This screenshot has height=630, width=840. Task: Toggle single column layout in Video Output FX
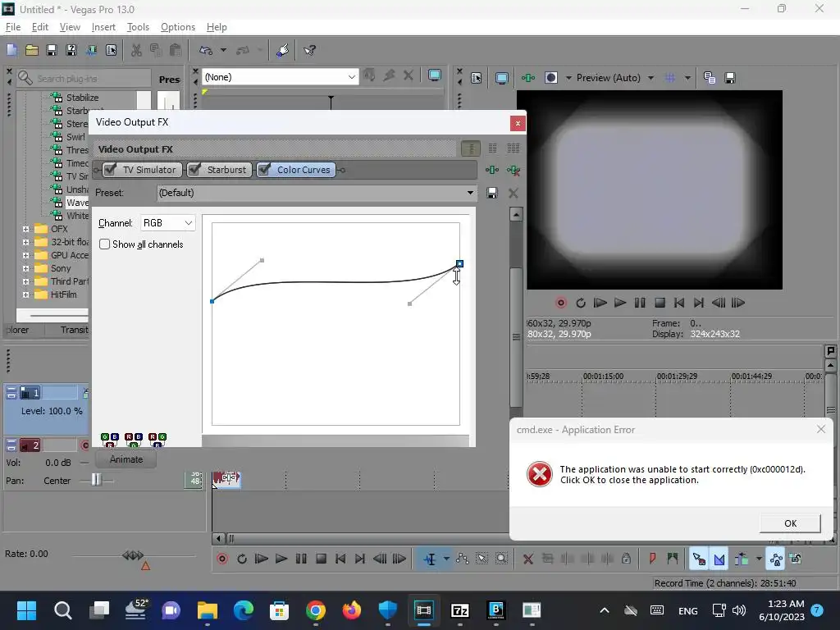(x=471, y=148)
